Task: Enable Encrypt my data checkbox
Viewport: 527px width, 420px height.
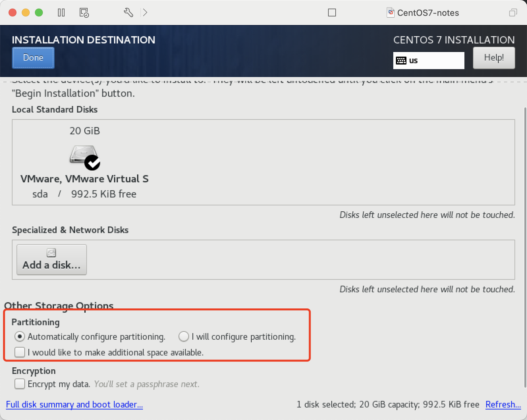Action: pyautogui.click(x=20, y=384)
